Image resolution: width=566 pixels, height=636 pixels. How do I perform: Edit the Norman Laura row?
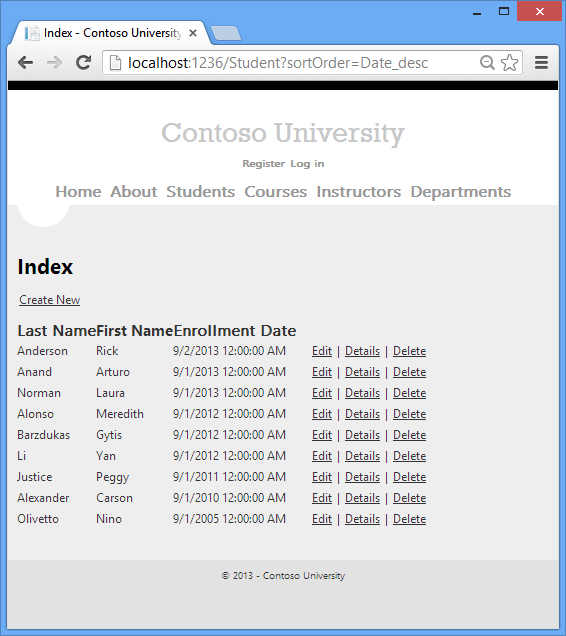[x=322, y=393]
